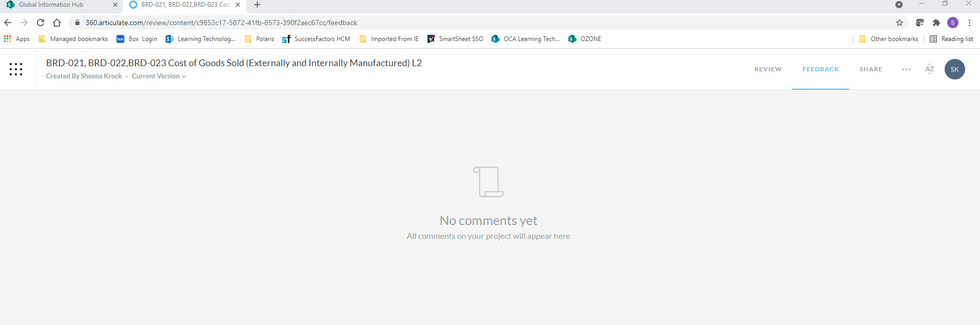980x325 pixels.
Task: Click the extension icon beside the bookmark star
Action: point(920,23)
